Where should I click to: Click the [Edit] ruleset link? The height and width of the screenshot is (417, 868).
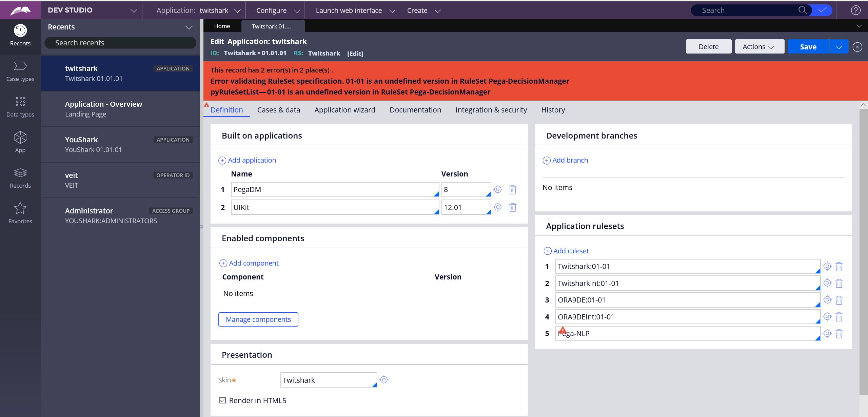(x=355, y=54)
